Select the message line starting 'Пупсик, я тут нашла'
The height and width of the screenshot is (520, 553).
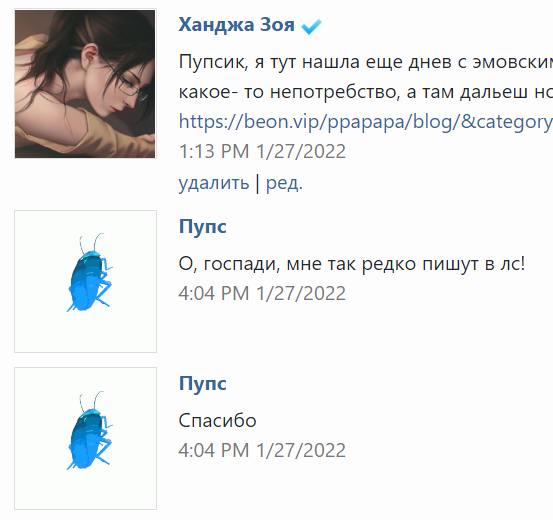coord(366,62)
